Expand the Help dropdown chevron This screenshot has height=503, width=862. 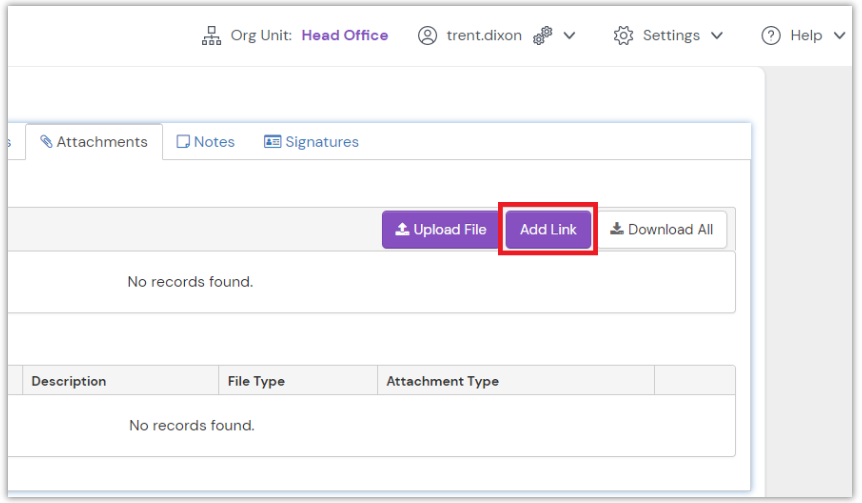pos(840,36)
